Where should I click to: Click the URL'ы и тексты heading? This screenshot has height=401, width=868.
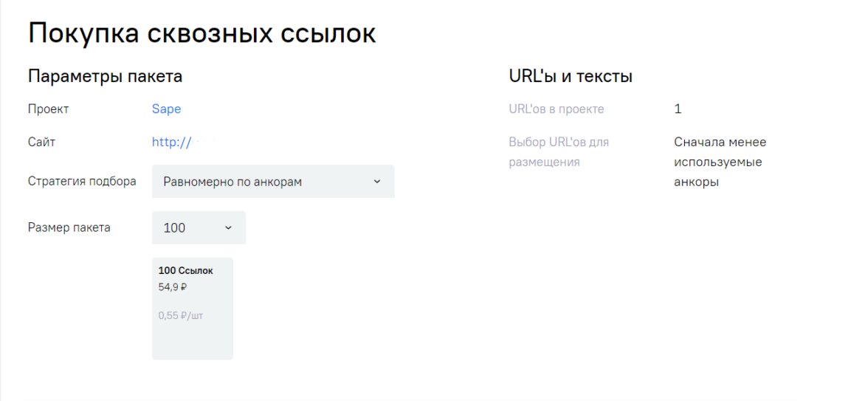[x=571, y=76]
